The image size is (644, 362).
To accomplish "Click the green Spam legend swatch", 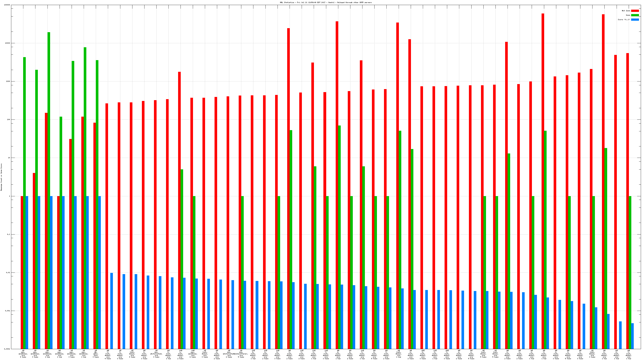I will click(x=635, y=15).
